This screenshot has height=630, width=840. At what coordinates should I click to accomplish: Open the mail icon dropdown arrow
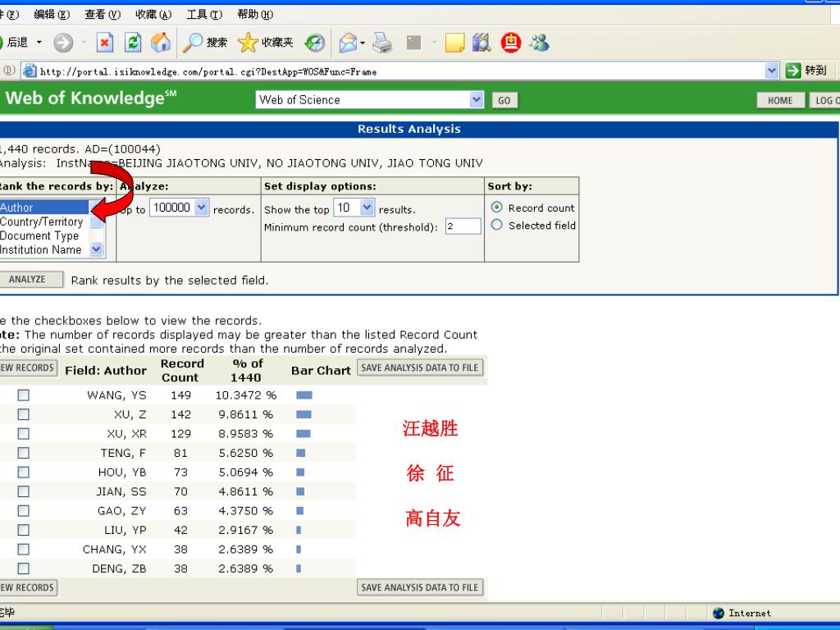363,43
